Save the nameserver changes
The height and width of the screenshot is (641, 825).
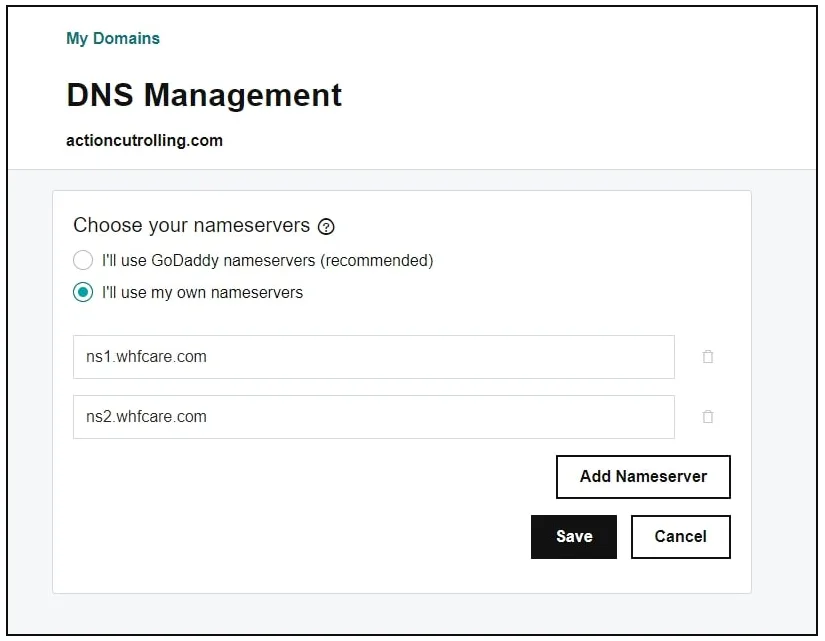[574, 537]
